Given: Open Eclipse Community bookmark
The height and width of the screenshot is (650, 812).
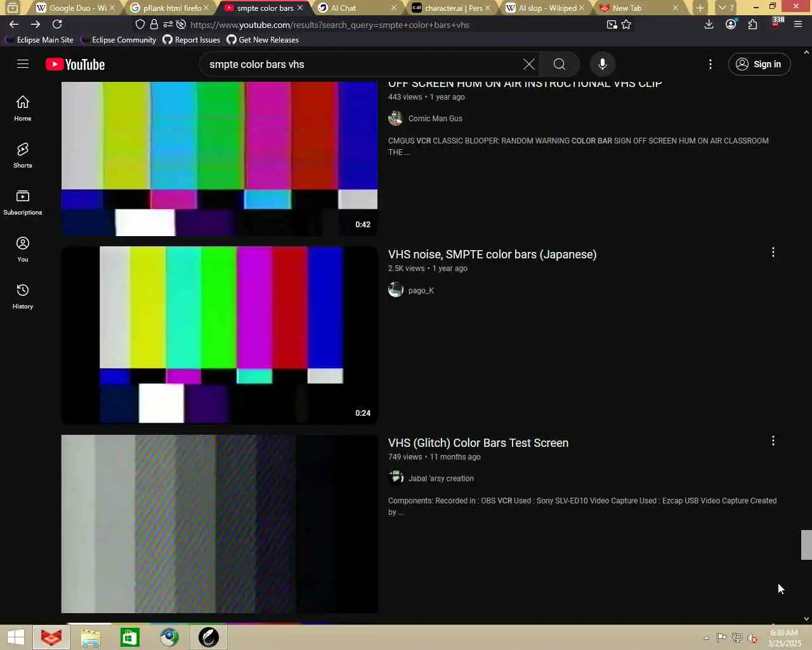Looking at the screenshot, I should click(x=119, y=39).
